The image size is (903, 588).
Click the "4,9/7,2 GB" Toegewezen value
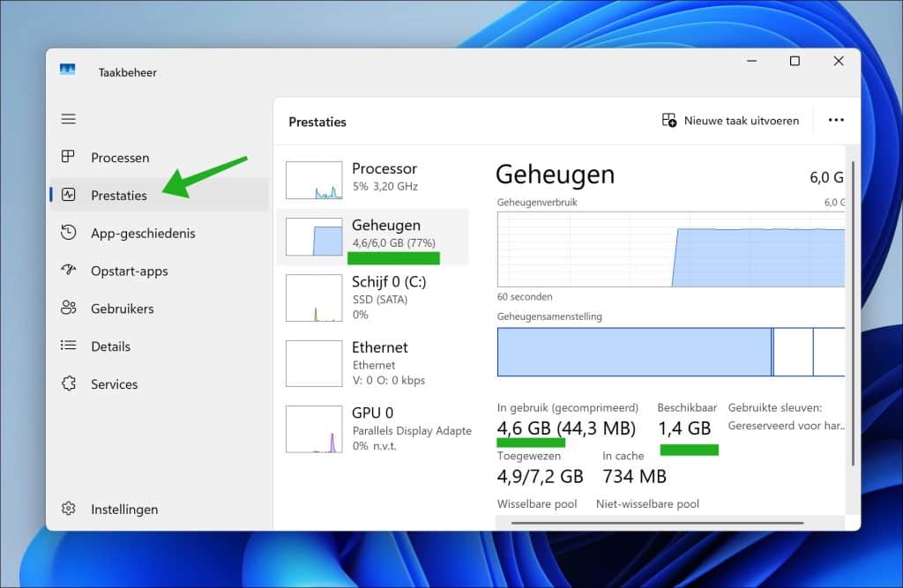[541, 476]
